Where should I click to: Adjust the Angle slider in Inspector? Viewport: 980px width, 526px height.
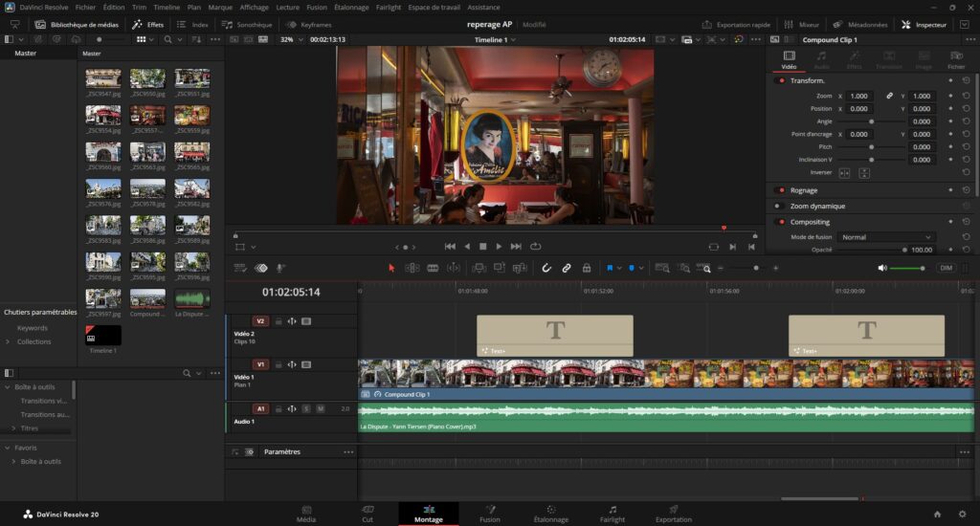[x=871, y=121]
